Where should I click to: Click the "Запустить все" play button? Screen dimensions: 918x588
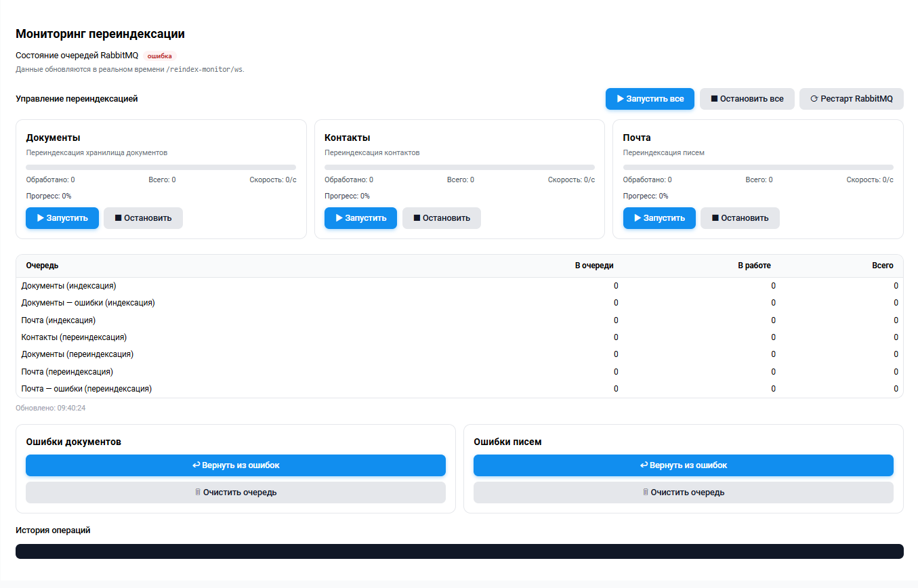click(x=650, y=99)
